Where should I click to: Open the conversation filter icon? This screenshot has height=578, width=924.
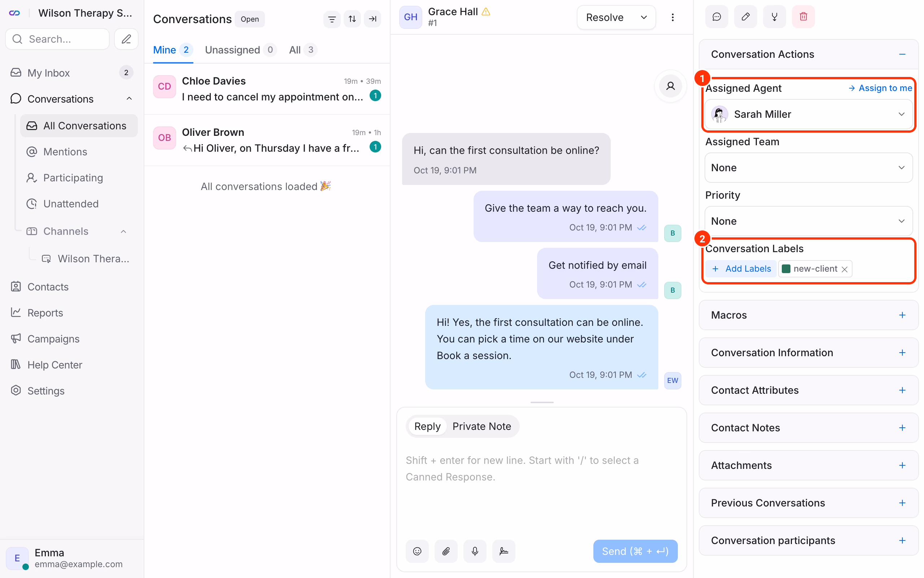(332, 19)
